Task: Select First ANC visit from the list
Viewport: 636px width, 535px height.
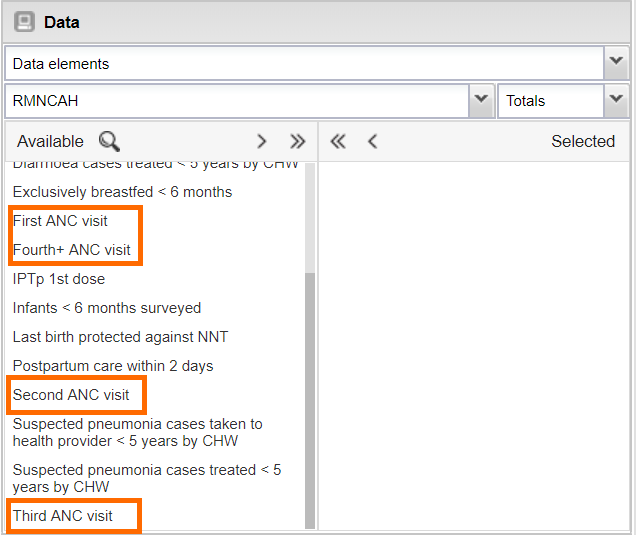Action: (x=60, y=220)
